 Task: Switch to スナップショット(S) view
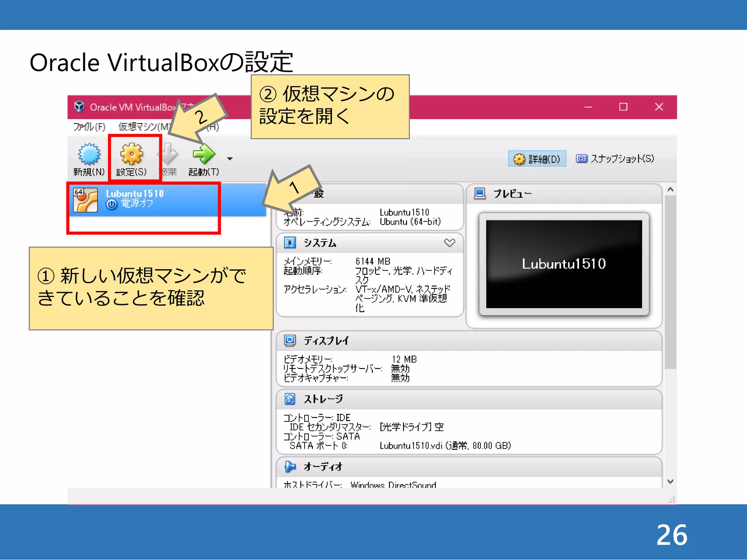(615, 159)
